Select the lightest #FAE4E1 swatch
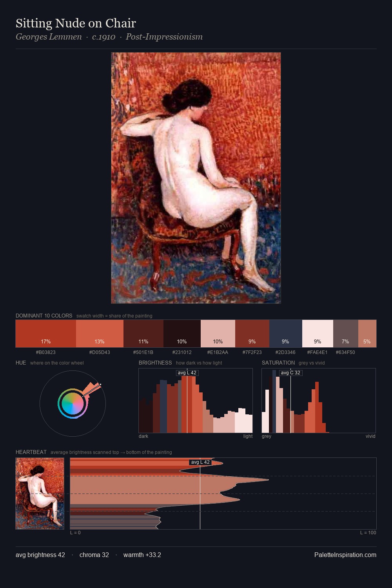 click(x=318, y=334)
